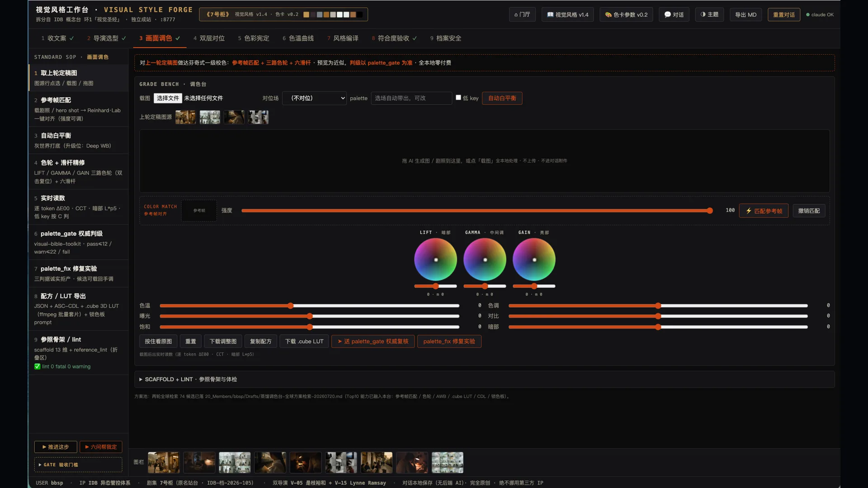Enable the 低 key checkbox

(x=458, y=98)
